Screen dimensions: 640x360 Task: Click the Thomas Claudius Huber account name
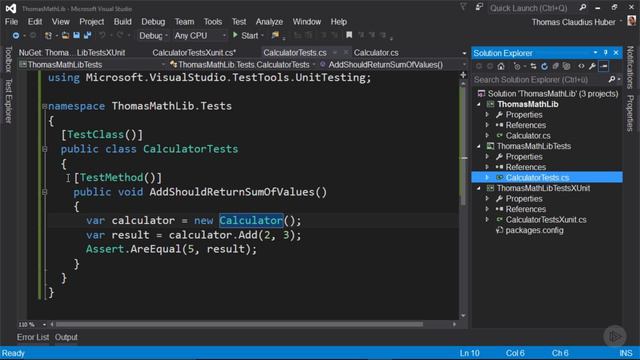click(573, 22)
